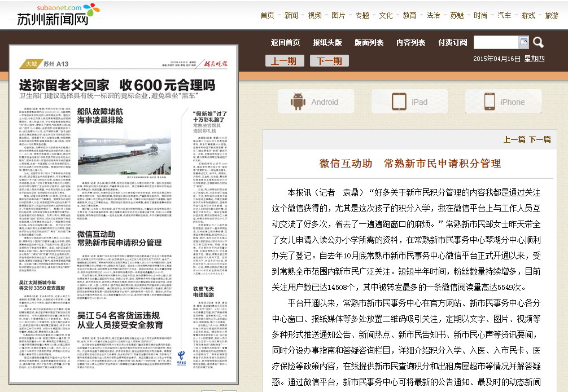Open article 铁皮飞天 电线短路 on page
Image resolution: width=568 pixels, height=392 pixels.
click(x=204, y=292)
